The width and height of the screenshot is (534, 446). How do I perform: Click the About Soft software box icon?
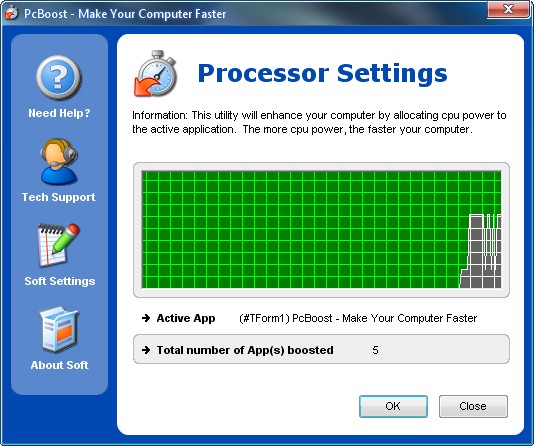pos(59,330)
